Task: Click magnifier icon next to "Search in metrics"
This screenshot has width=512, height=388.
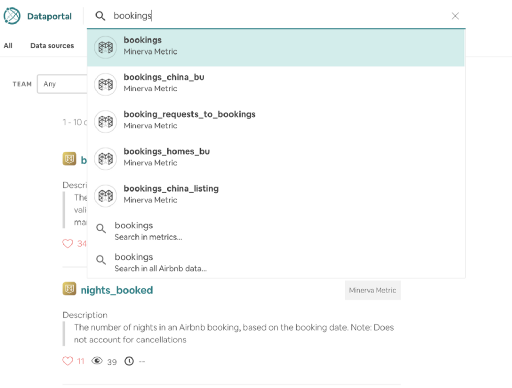Action: click(101, 229)
